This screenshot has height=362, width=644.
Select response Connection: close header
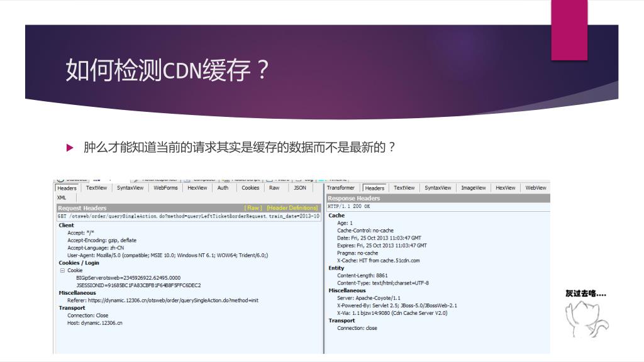click(357, 328)
